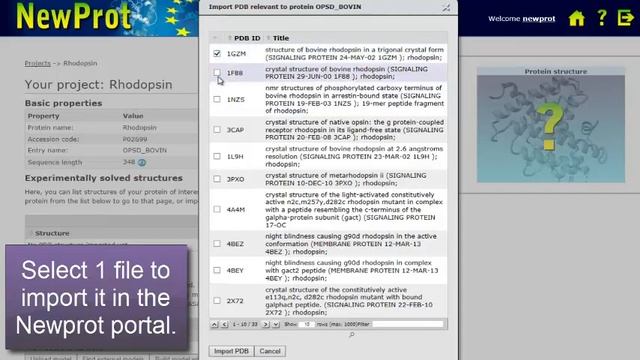
Task: Check the 4BEZ checkbox
Action: [217, 244]
